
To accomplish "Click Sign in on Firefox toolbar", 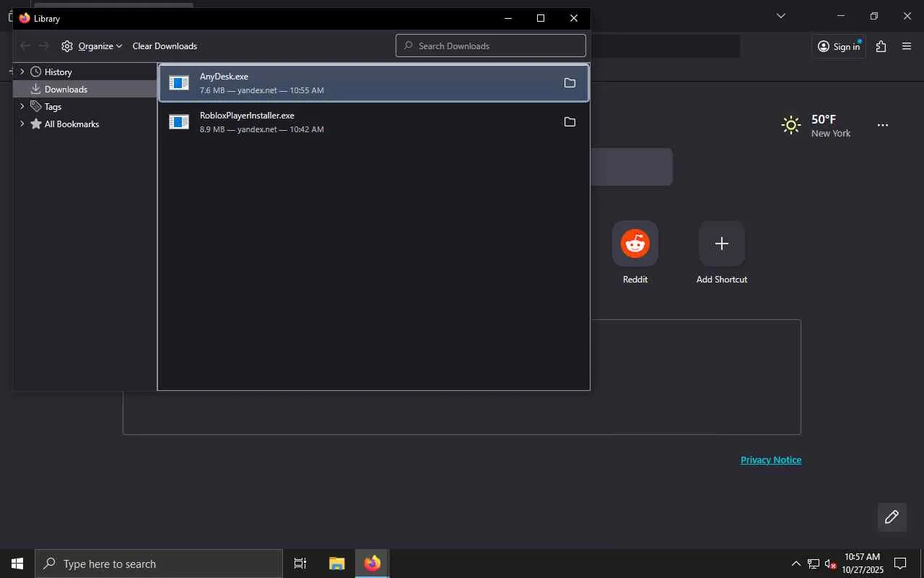I will pyautogui.click(x=839, y=46).
